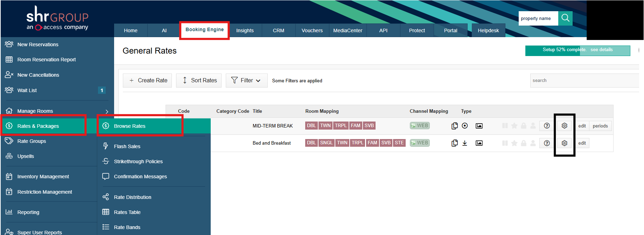This screenshot has width=644, height=235.
Task: Switch to the Home tab
Action: pos(131,30)
